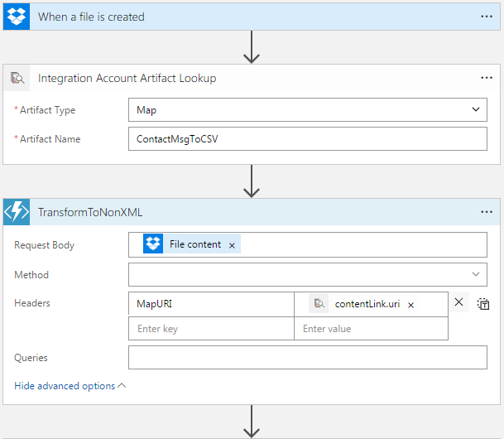Viewport: 504px width, 439px height.
Task: Insert step via arrow below Artifact Lookup
Action: coord(252,181)
